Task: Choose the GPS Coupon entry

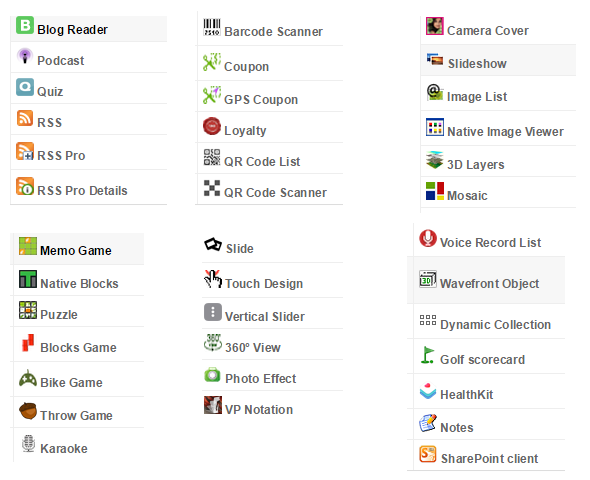Action: click(x=270, y=96)
